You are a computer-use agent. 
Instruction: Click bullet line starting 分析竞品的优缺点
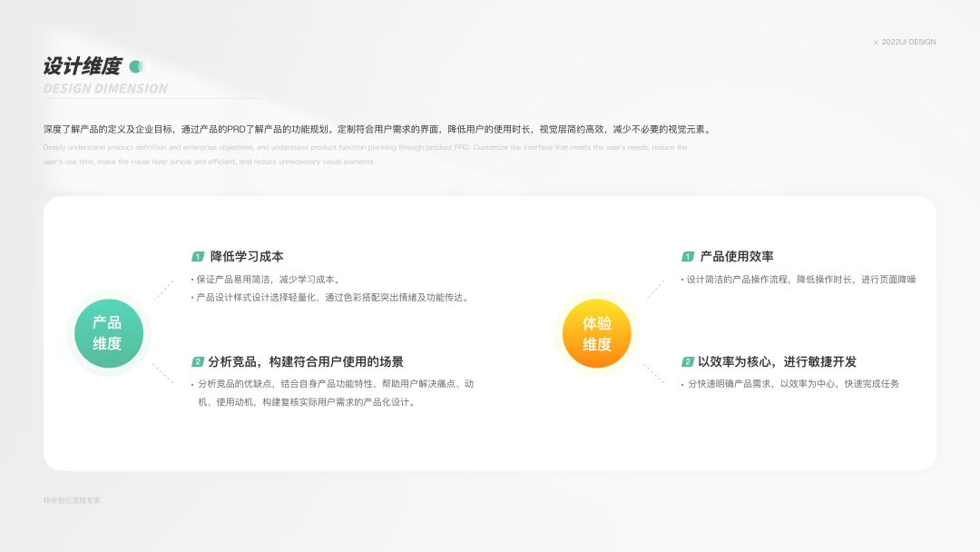[x=332, y=384]
